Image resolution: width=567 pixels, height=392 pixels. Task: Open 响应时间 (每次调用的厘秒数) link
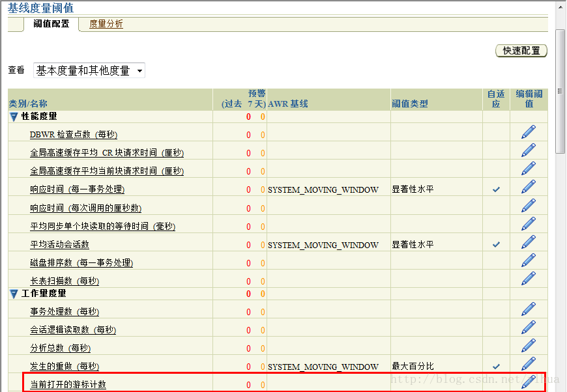coord(85,208)
